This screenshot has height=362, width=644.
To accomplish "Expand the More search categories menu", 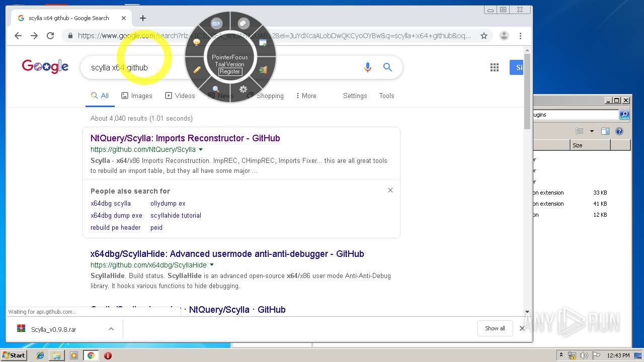I will (306, 96).
